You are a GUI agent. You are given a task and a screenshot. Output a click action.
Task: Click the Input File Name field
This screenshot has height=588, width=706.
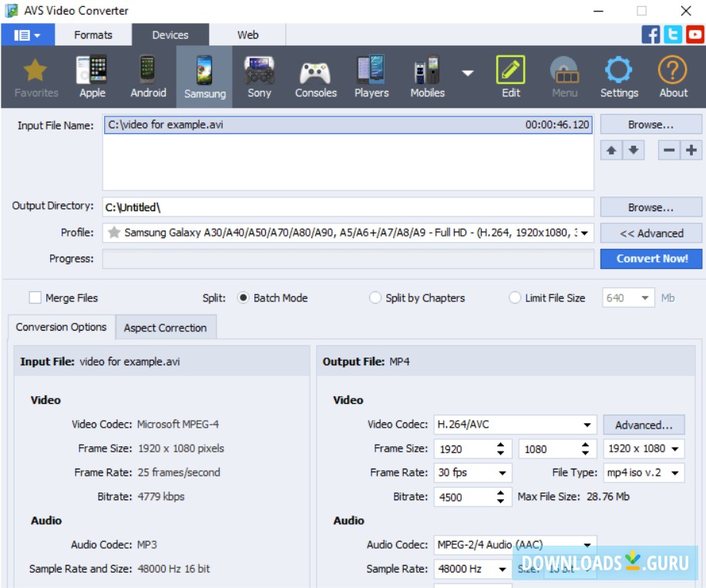click(308, 124)
